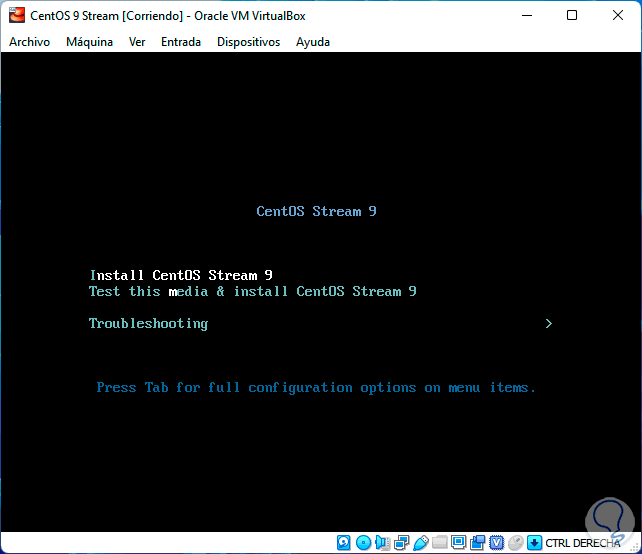This screenshot has height=554, width=642.
Task: Click the CentOS Stream 9 heading
Action: [316, 211]
